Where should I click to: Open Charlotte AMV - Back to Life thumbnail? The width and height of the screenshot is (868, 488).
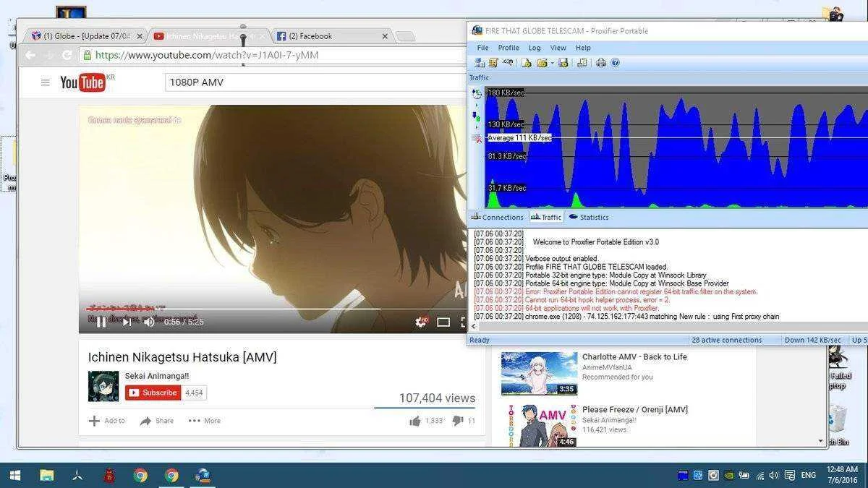click(x=539, y=373)
